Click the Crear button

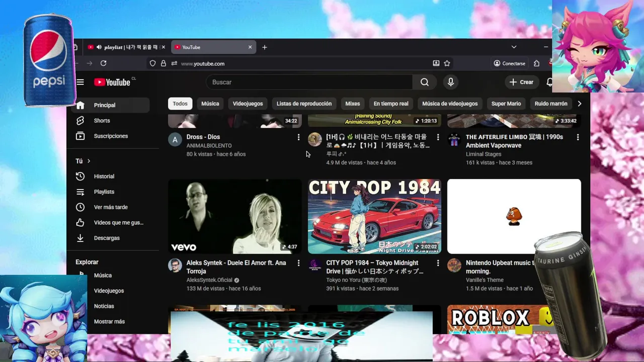[x=521, y=82]
